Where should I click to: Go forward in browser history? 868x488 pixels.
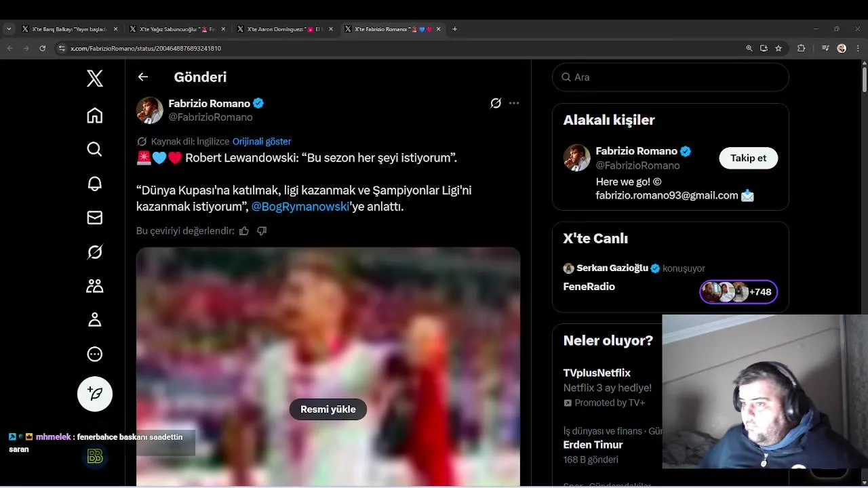coord(26,48)
